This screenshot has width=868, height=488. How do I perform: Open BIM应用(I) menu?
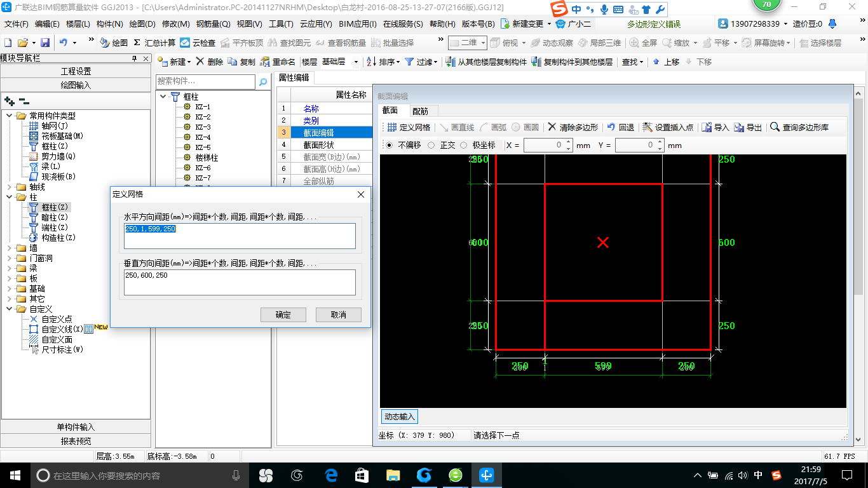point(358,24)
